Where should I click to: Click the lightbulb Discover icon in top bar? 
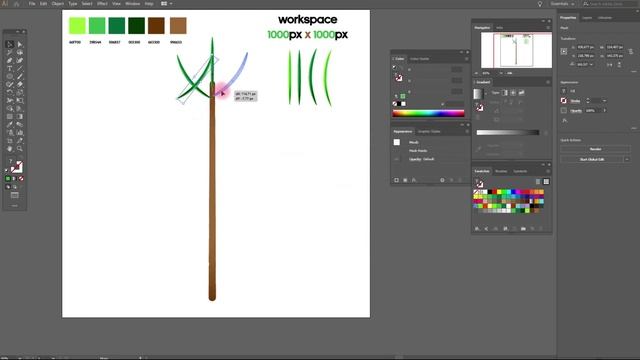[540, 4]
